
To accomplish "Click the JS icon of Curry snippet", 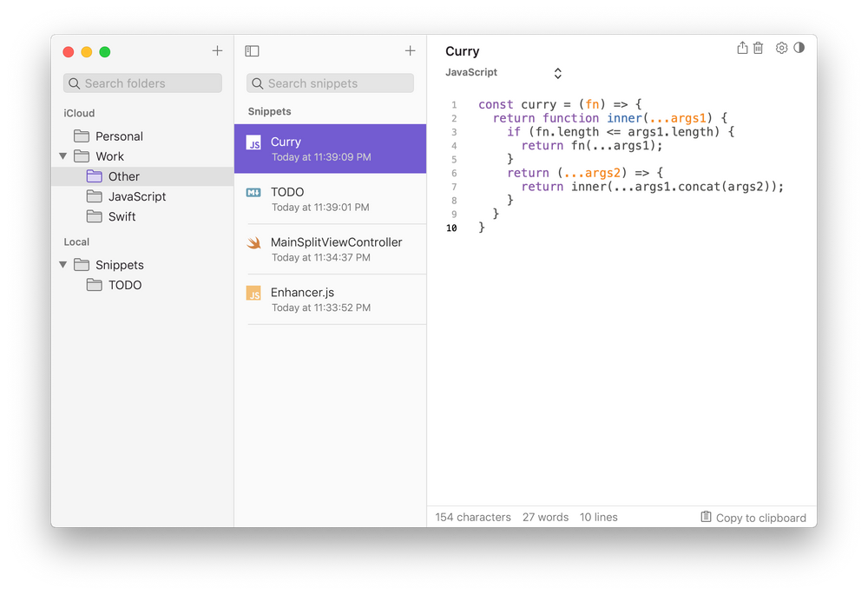I will (253, 142).
